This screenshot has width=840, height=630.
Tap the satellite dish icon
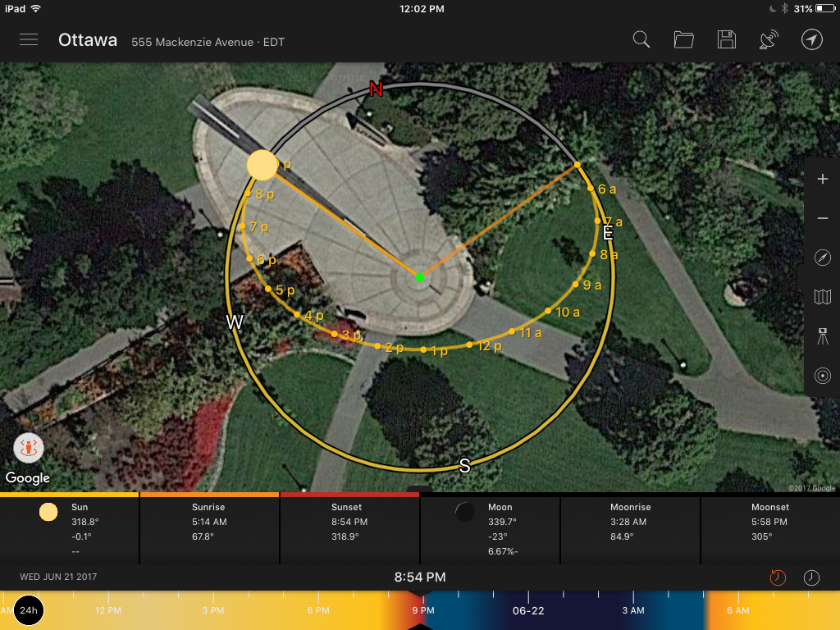(769, 40)
